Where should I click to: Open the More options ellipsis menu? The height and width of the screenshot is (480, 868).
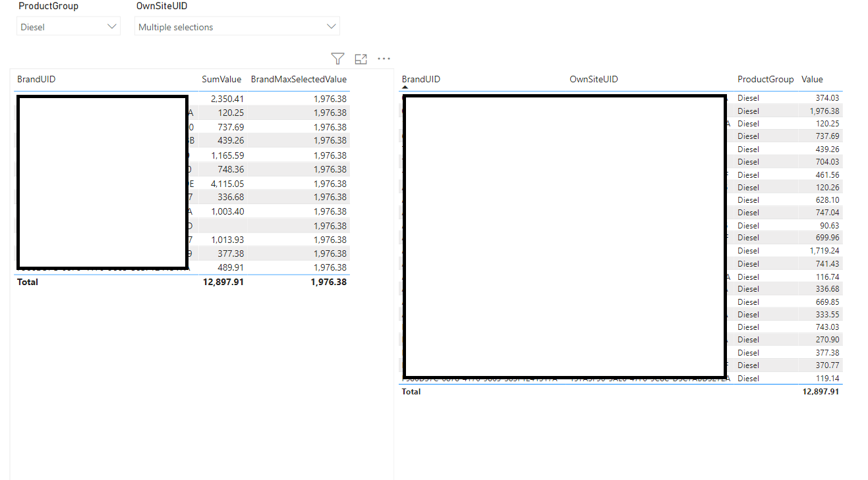tap(384, 59)
